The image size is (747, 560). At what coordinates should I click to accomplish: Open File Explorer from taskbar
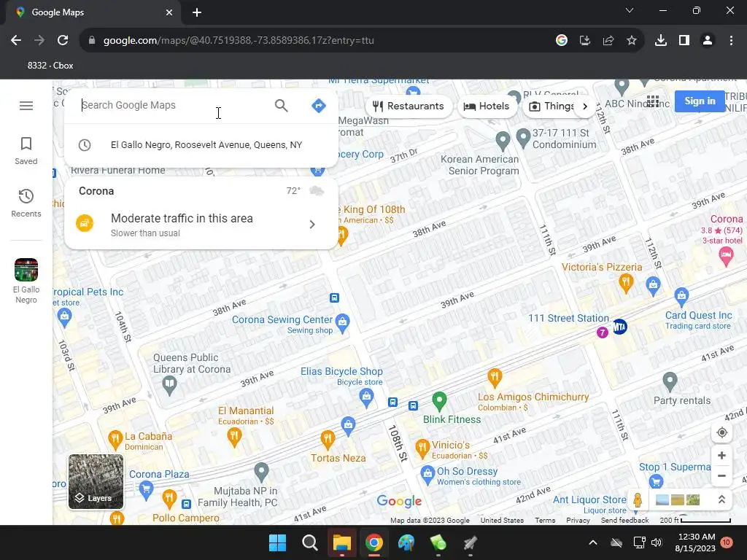pos(341,542)
